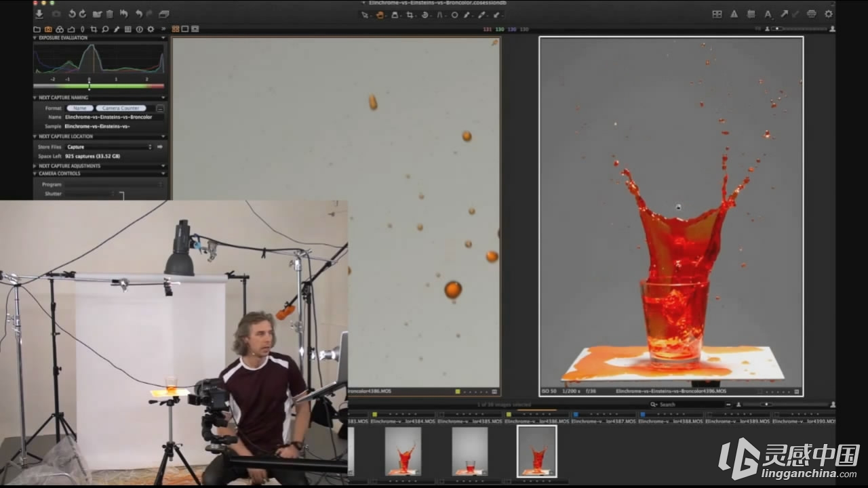Viewport: 868px width, 488px height.
Task: Click the Camera Counter format token
Action: click(x=121, y=108)
